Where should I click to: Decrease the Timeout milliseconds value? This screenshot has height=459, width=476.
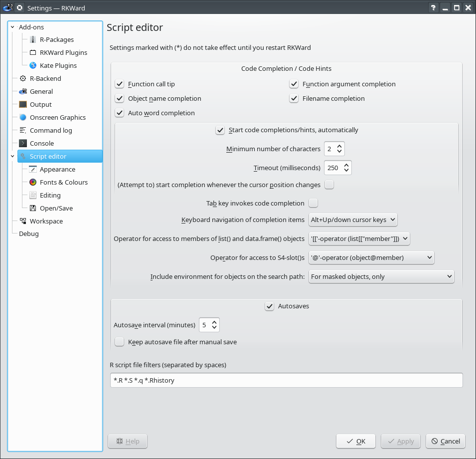(x=346, y=171)
